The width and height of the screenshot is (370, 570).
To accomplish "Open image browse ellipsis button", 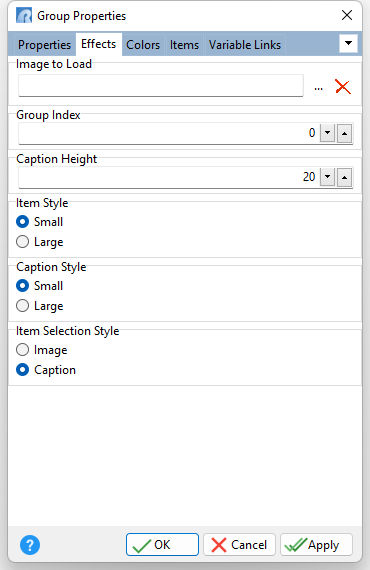I will 318,88.
